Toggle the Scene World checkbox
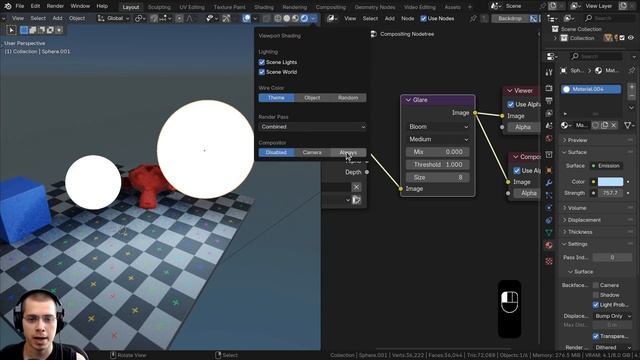 262,72
